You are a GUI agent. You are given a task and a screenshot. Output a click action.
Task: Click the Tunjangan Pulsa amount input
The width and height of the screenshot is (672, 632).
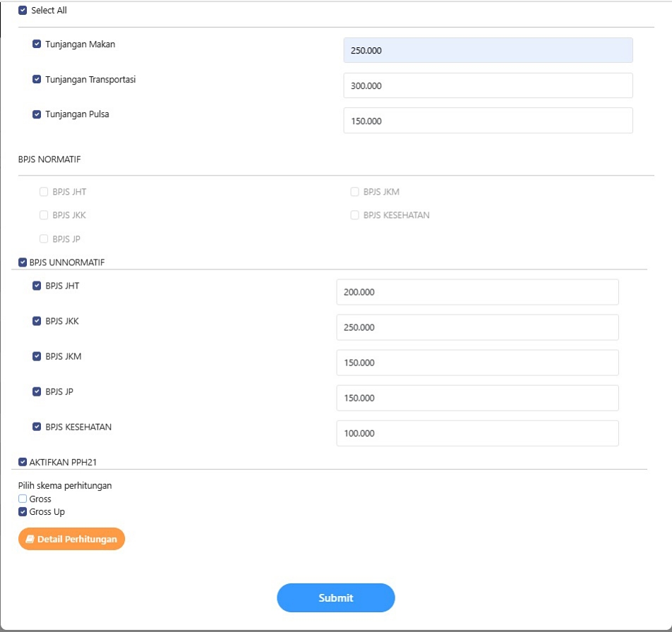(x=488, y=121)
